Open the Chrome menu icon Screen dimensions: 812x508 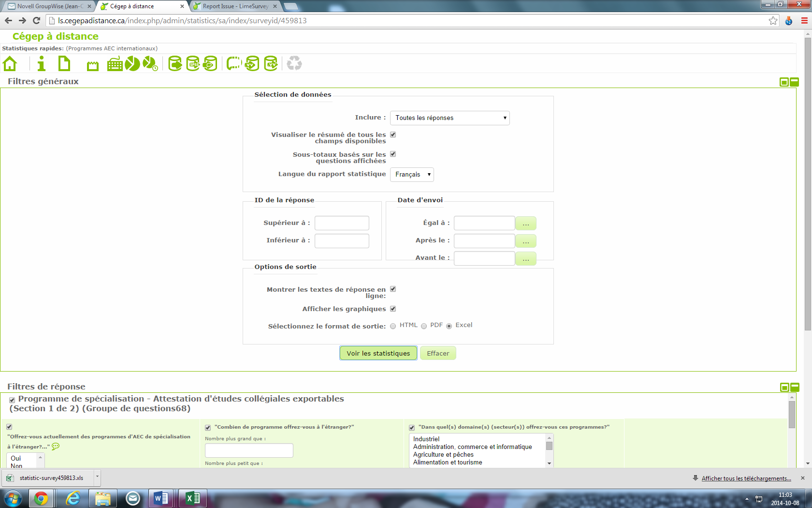(x=804, y=20)
